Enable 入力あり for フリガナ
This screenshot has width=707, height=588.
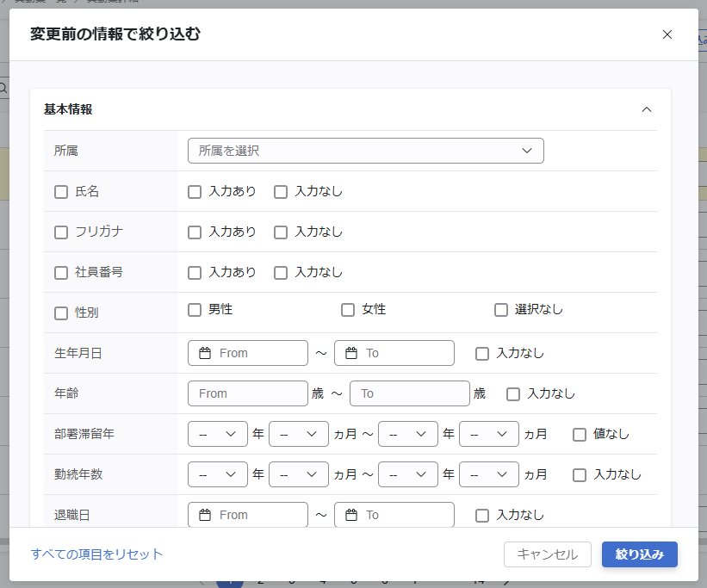coord(195,232)
